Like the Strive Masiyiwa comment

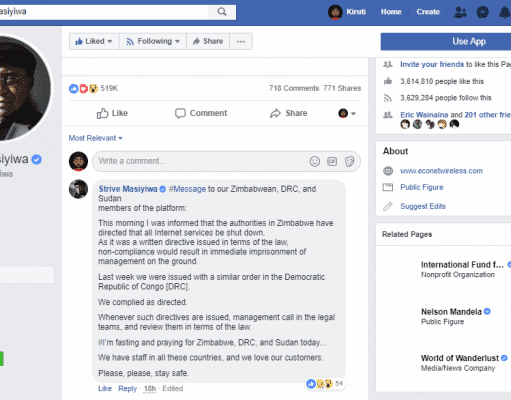pyautogui.click(x=105, y=389)
